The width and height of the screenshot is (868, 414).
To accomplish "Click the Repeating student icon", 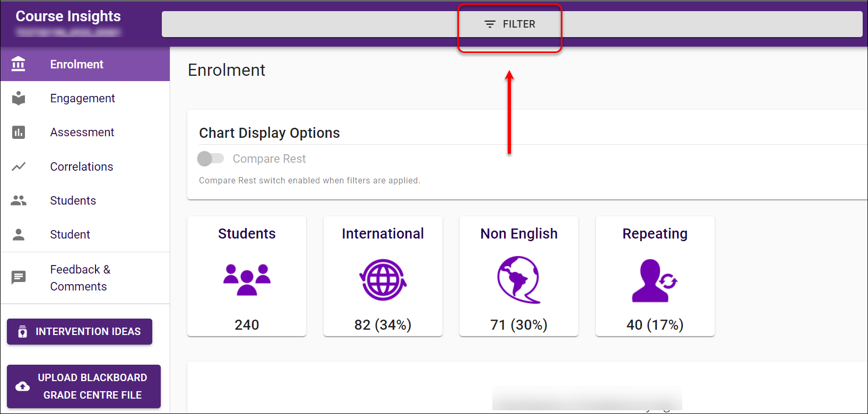I will pos(654,280).
